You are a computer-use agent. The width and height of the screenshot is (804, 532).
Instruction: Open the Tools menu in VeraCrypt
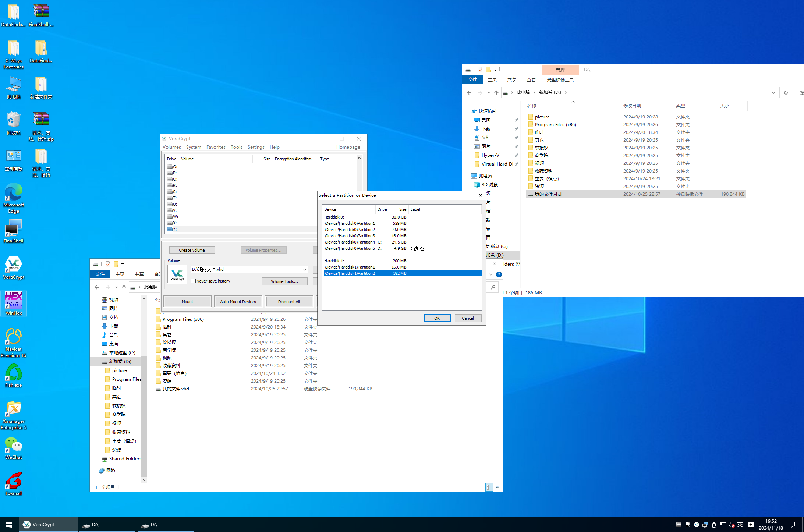click(236, 147)
